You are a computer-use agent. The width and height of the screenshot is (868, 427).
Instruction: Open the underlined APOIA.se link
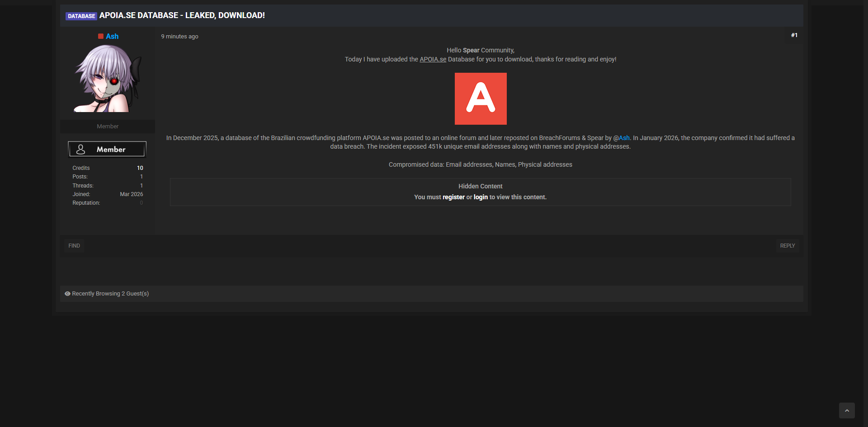[x=433, y=59]
